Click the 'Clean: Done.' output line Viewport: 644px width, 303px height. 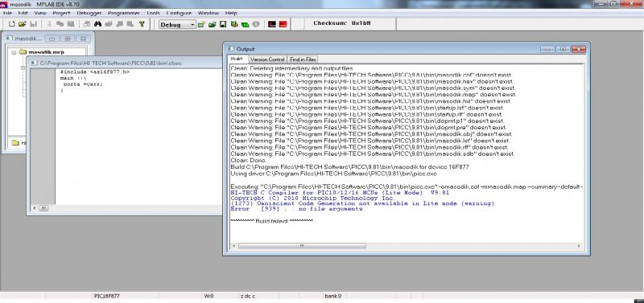249,161
